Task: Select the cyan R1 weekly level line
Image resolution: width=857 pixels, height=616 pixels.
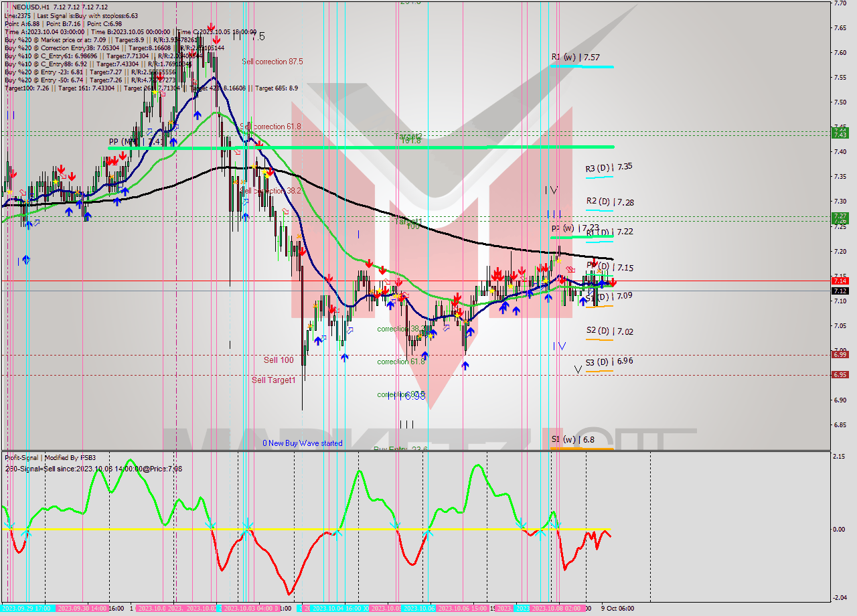Action: coord(582,66)
